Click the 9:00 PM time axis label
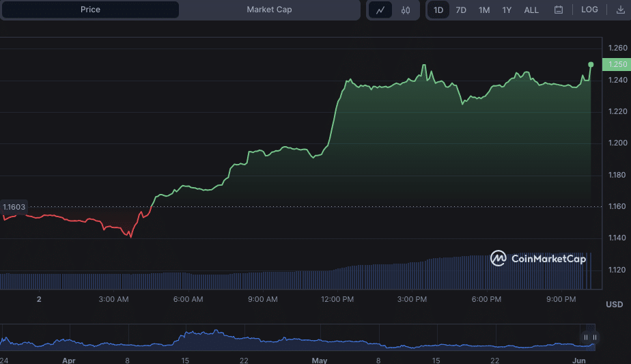Image resolution: width=631 pixels, height=364 pixels. 561,299
